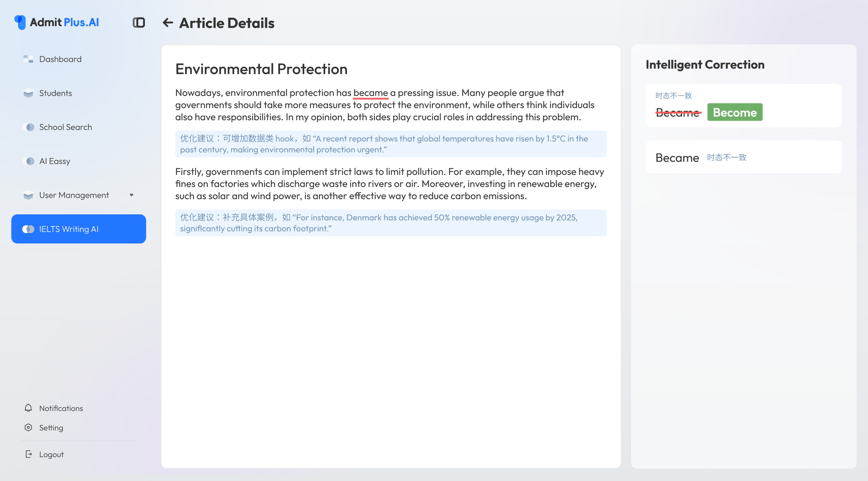Screen dimensions: 868x481
Task: Collapse the sidebar using panel icon
Action: [x=139, y=23]
